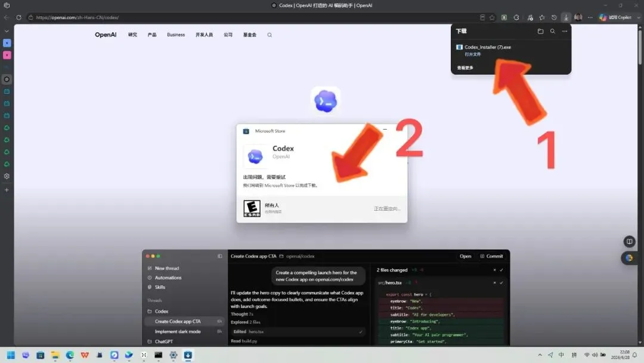
Task: Add page to favorites with the star icon
Action: coord(492,17)
